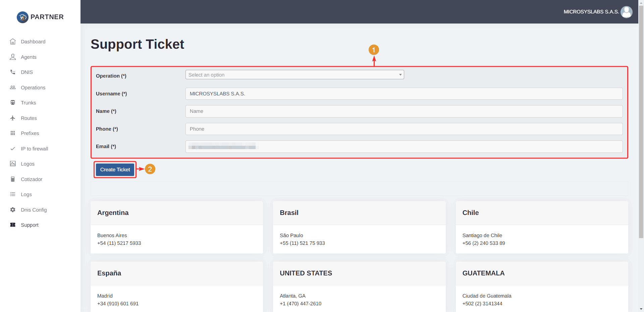644x312 pixels.
Task: Click the Operations people icon
Action: pyautogui.click(x=13, y=87)
